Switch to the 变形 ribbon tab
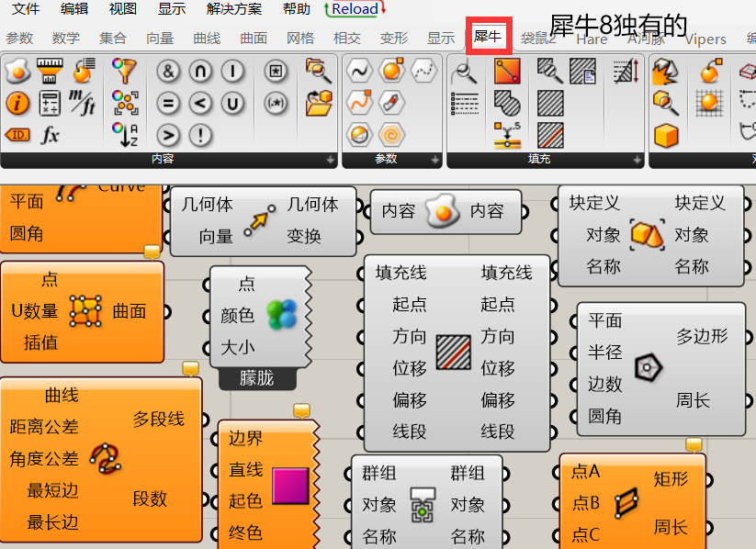 pyautogui.click(x=394, y=38)
